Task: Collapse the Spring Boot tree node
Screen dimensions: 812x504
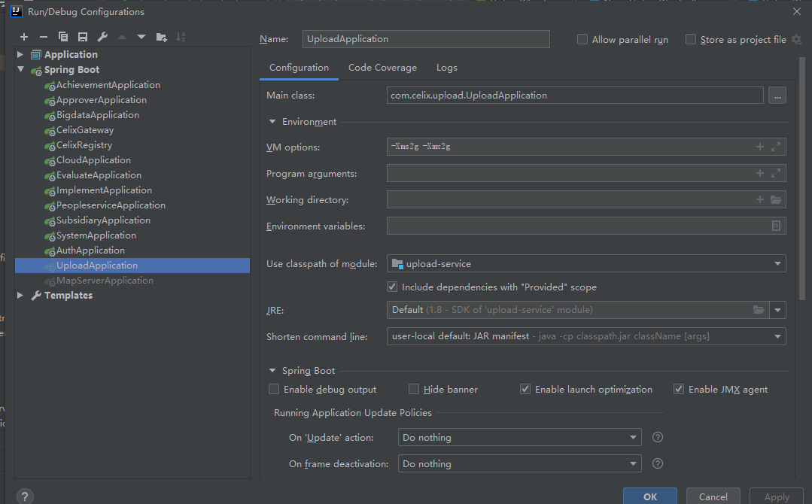Action: [x=21, y=69]
